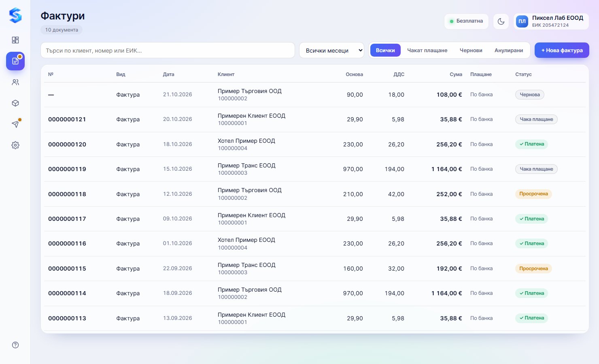Open invoice number 0000000120
The height and width of the screenshot is (364, 599).
67,144
